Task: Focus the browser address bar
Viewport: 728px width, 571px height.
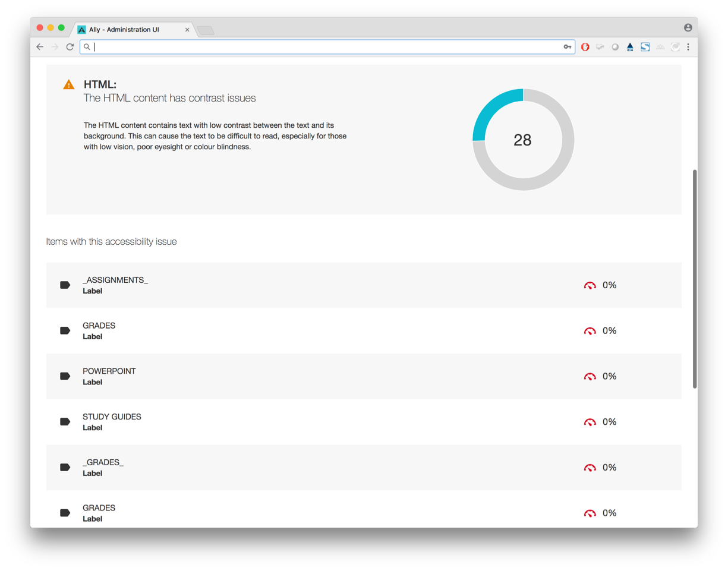Action: click(x=327, y=47)
